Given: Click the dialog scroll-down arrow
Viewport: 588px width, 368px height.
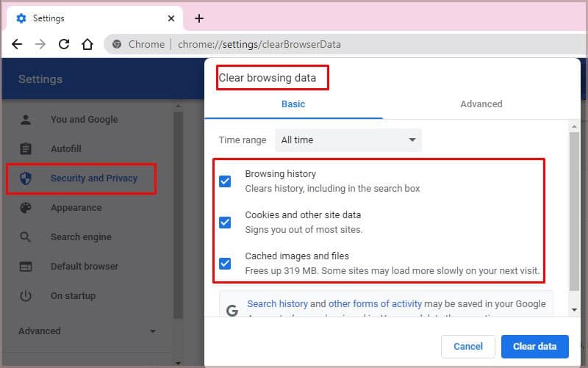Looking at the screenshot, I should point(574,310).
